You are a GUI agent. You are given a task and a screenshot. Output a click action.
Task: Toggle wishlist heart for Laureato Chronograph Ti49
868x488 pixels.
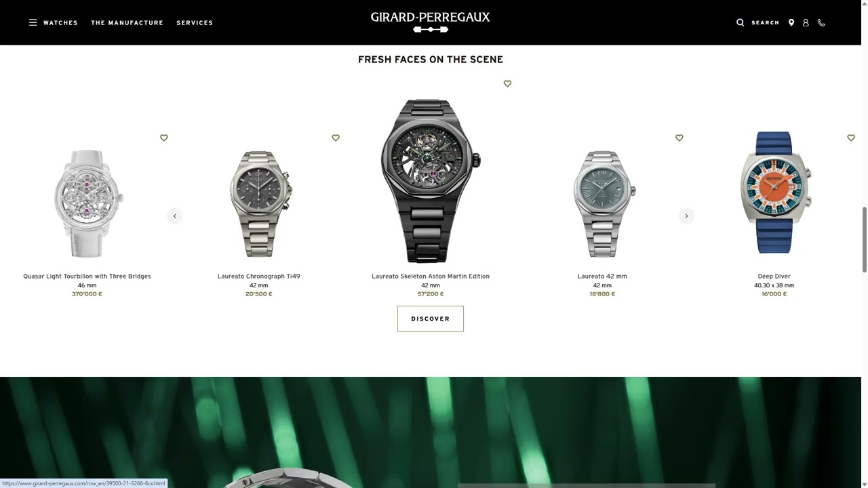(x=336, y=138)
